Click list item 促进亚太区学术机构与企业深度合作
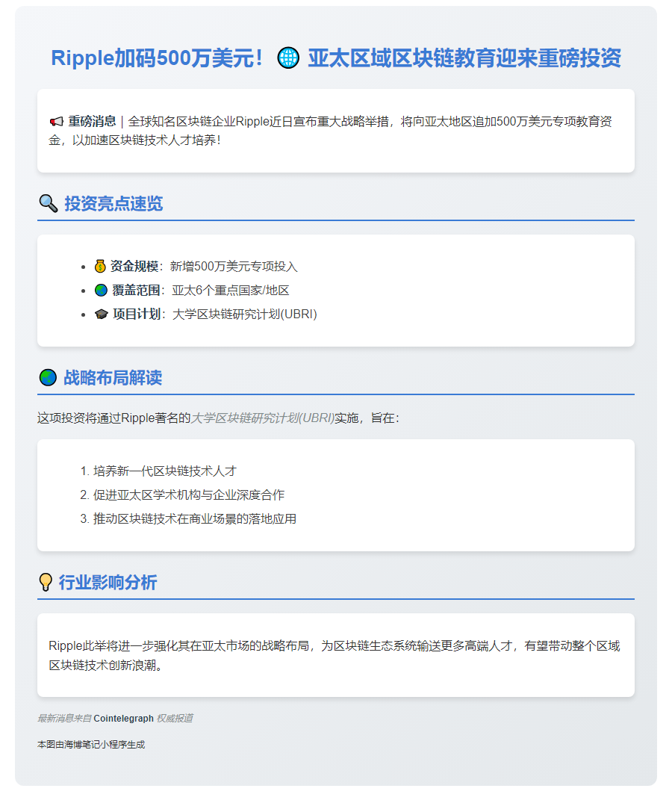672x809 pixels. [189, 495]
